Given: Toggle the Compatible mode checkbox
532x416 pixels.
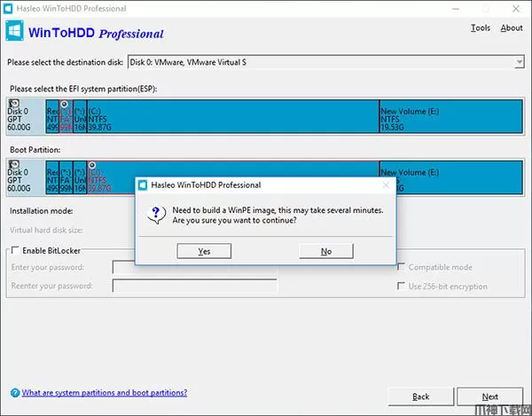Looking at the screenshot, I should pos(402,267).
